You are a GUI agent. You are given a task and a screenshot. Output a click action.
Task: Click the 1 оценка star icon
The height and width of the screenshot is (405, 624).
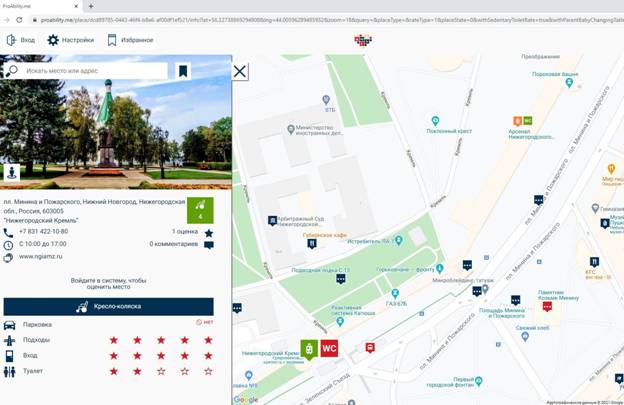pos(209,233)
